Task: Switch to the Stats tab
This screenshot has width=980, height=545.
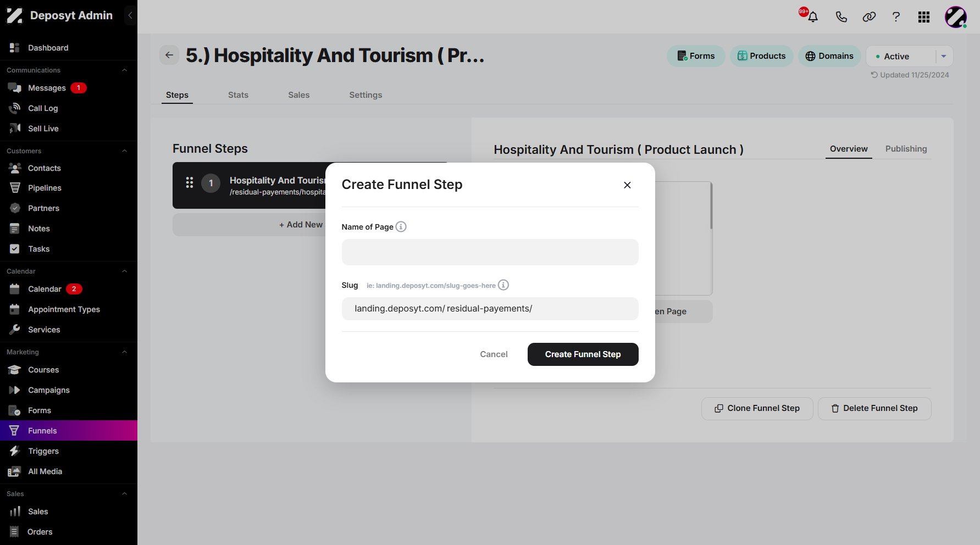Action: tap(238, 95)
